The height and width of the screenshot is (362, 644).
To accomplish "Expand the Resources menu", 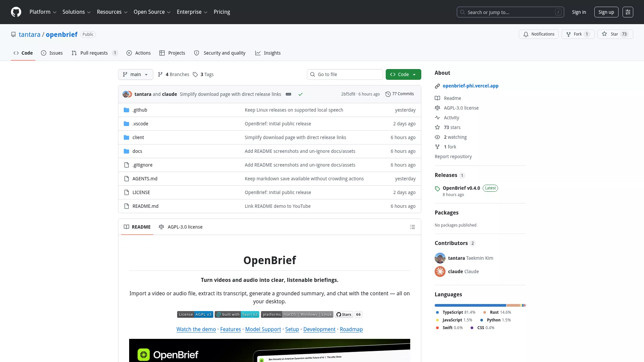I will point(112,12).
